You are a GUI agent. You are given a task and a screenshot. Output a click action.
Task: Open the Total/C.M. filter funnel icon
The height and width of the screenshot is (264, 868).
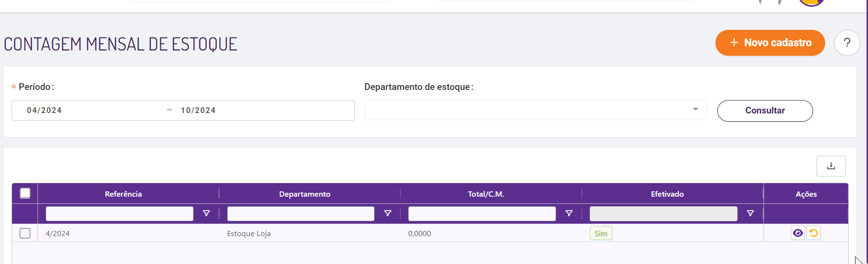tap(569, 214)
